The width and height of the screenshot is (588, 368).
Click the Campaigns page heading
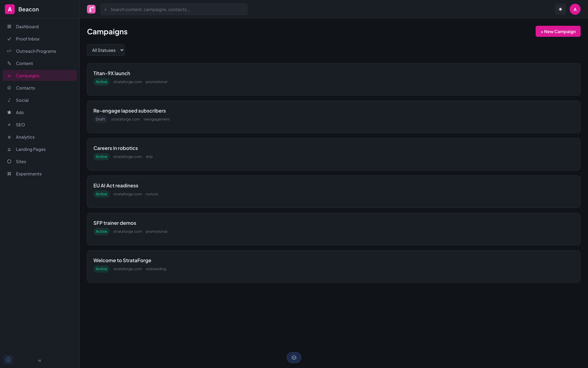(x=107, y=32)
